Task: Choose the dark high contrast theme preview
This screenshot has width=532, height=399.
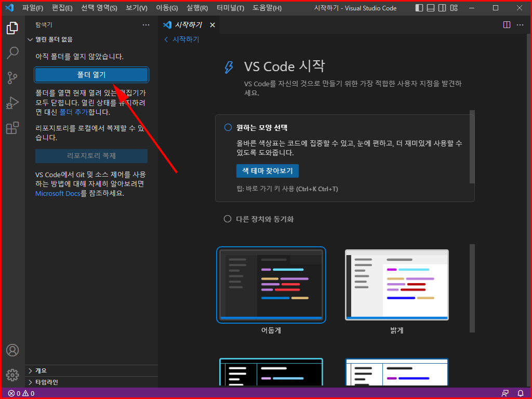Action: pyautogui.click(x=271, y=372)
